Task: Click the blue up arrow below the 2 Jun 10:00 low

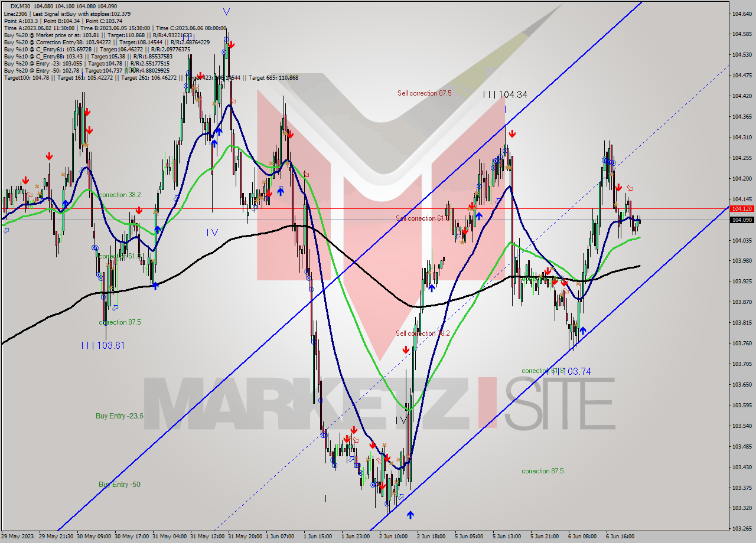Action: click(x=410, y=515)
